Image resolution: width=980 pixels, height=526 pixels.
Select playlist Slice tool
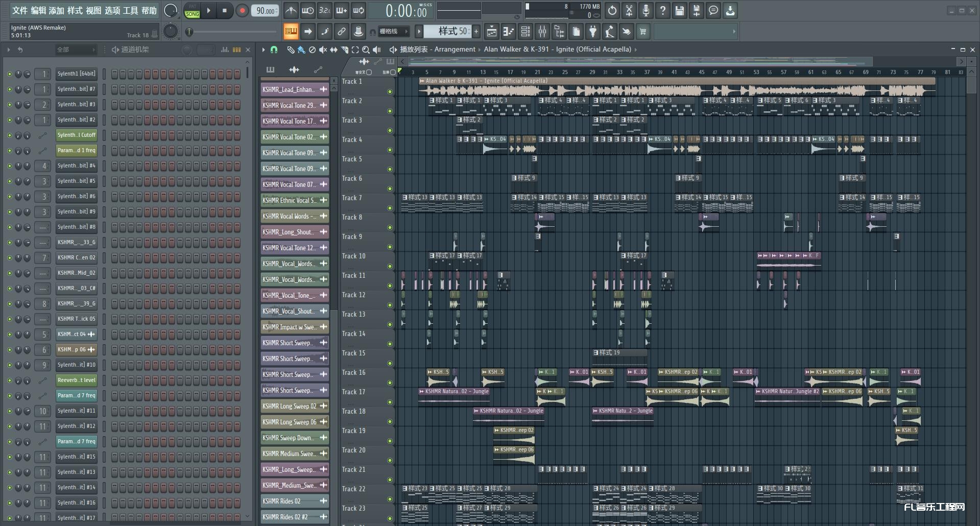tap(345, 50)
